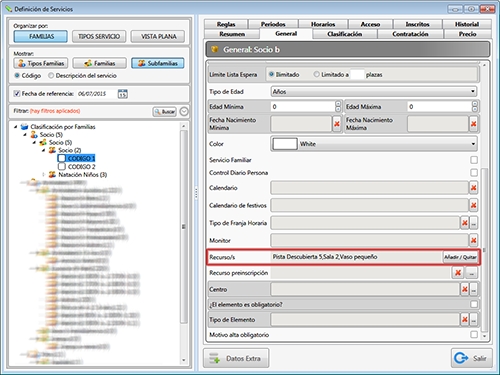The height and width of the screenshot is (375, 500).
Task: Switch to the Inscritos tab
Action: 417,24
